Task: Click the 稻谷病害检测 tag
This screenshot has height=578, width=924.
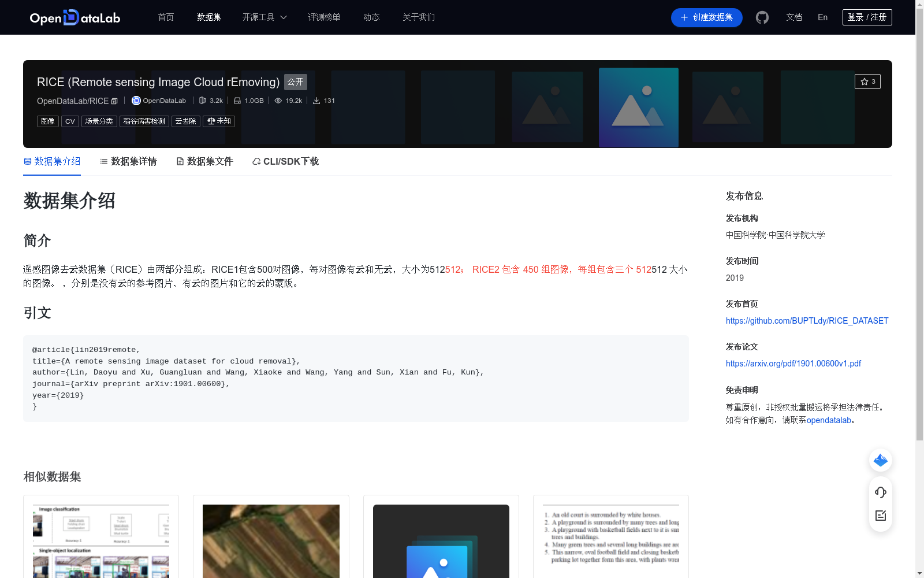Action: point(144,121)
